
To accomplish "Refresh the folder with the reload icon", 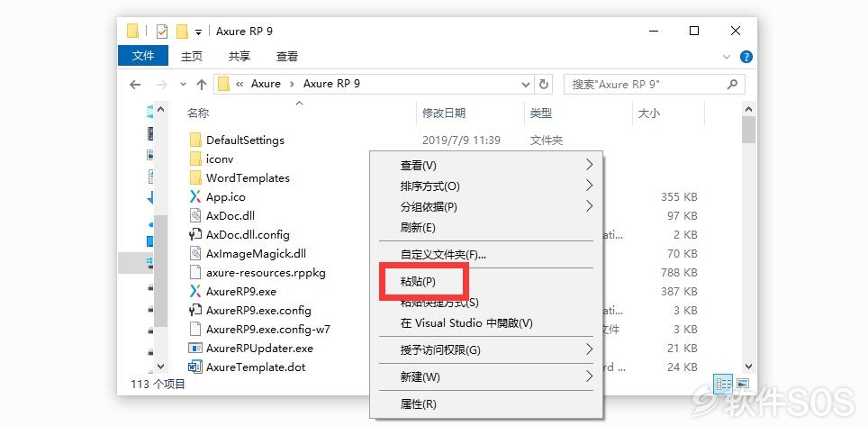I will pos(544,84).
